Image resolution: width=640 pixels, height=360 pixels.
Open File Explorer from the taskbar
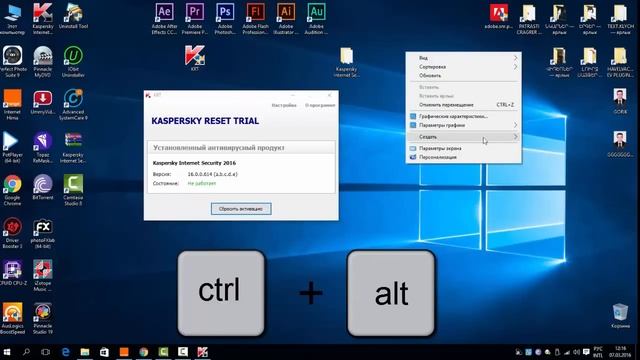pyautogui.click(x=85, y=352)
